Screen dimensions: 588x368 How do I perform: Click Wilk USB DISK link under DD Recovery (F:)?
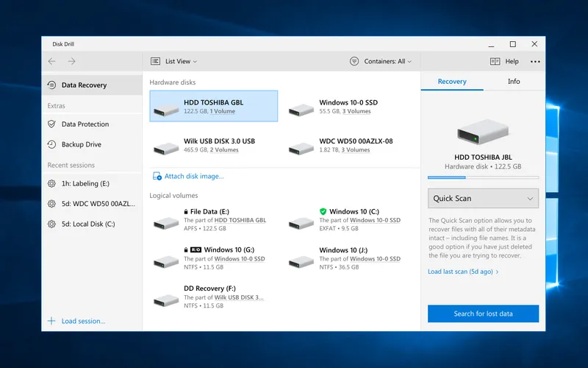239,297
